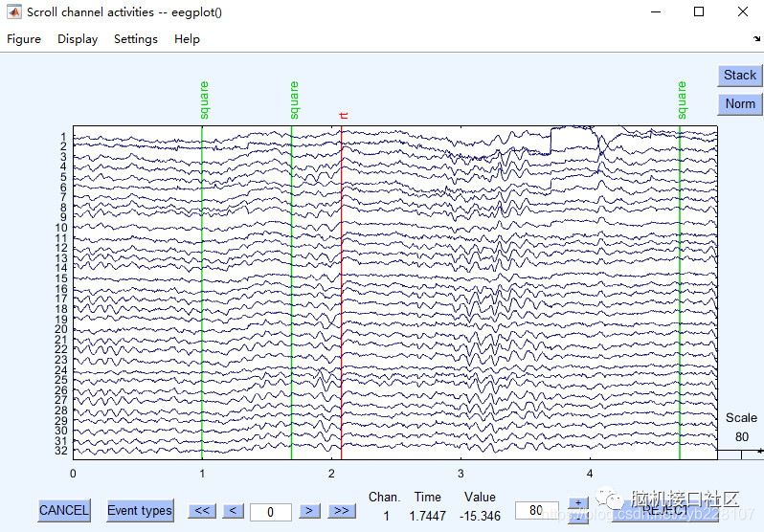764x532 pixels.
Task: Click the REJECT button
Action: coord(663,510)
